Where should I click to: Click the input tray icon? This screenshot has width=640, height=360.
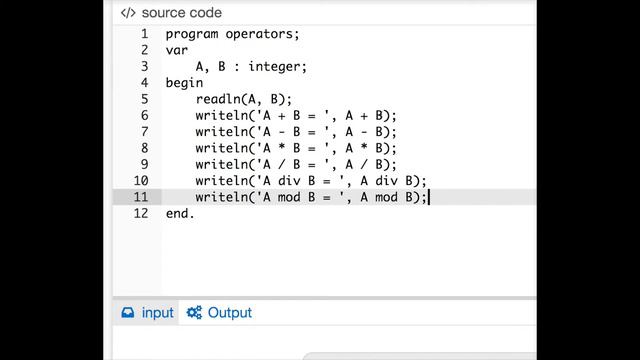[x=128, y=313]
